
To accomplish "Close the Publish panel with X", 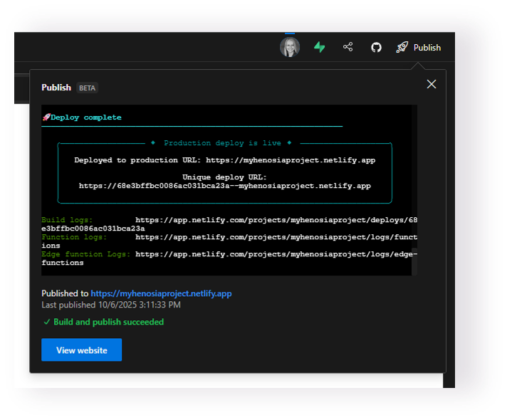I will pyautogui.click(x=431, y=84).
